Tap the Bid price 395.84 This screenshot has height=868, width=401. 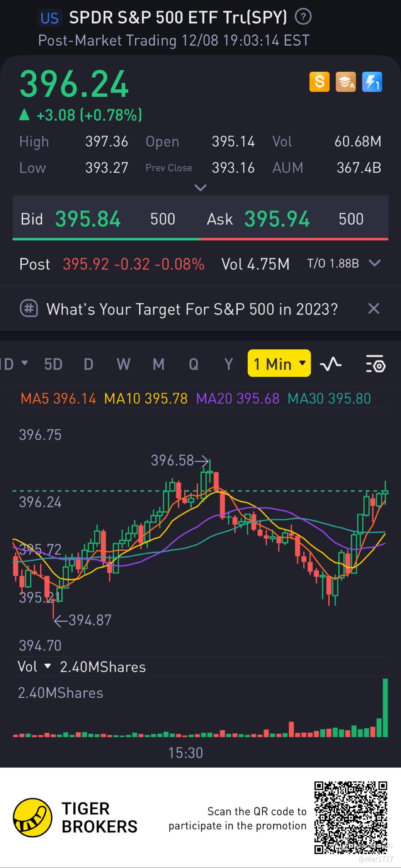(88, 219)
